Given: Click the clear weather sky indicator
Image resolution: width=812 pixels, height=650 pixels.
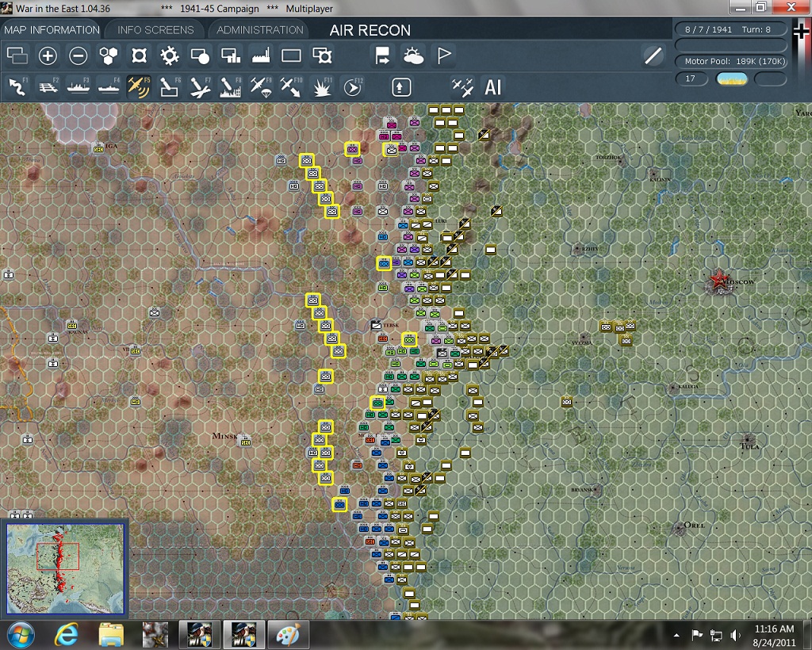Looking at the screenshot, I should pyautogui.click(x=732, y=78).
